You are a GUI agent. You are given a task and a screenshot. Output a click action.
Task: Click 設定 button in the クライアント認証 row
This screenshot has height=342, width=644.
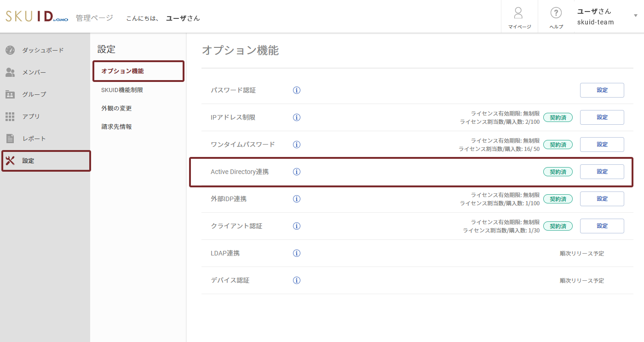[x=602, y=226]
